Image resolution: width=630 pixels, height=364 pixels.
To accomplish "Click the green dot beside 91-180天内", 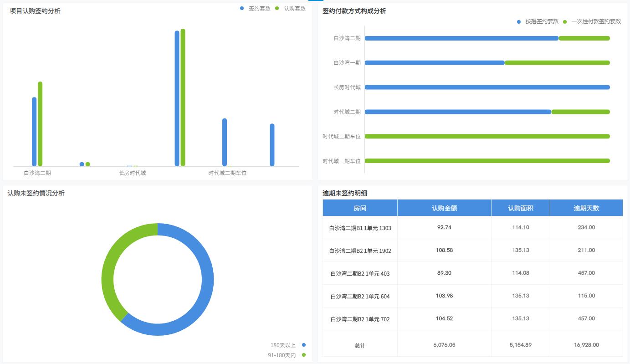I will pyautogui.click(x=304, y=355).
